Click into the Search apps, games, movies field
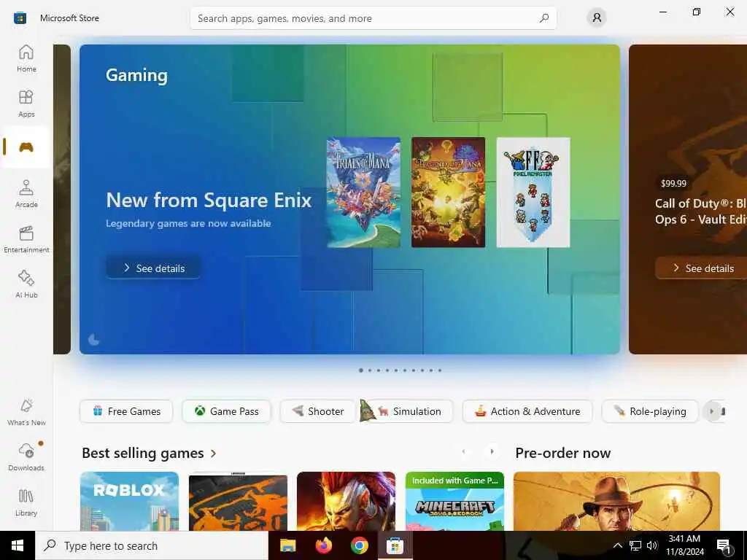The height and width of the screenshot is (560, 747). tap(373, 18)
